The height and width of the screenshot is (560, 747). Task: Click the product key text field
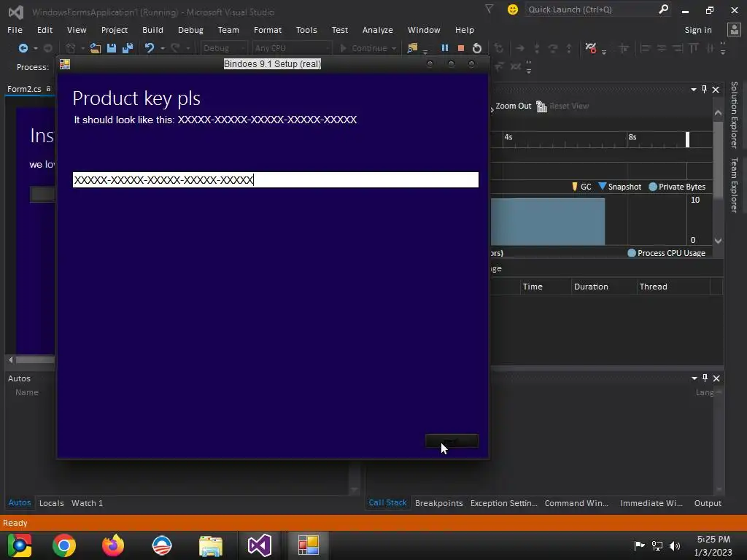pos(275,179)
